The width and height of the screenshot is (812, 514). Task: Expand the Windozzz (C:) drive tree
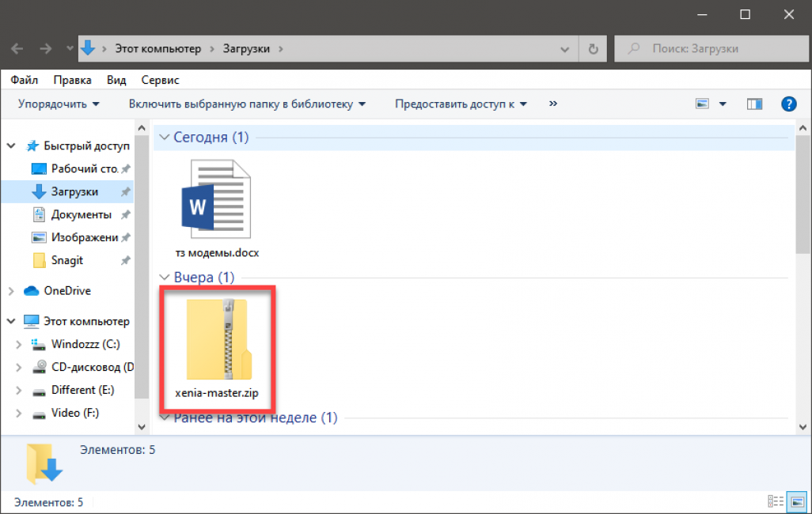point(19,345)
